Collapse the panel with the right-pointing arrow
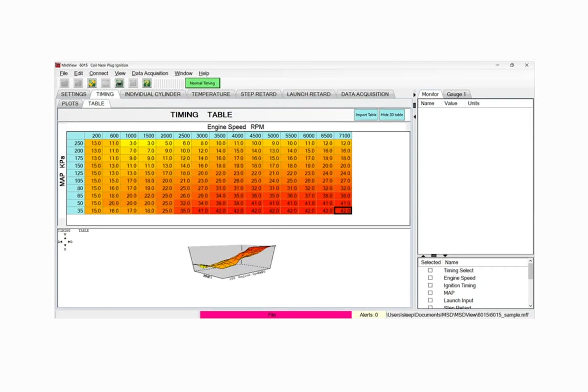 click(415, 95)
